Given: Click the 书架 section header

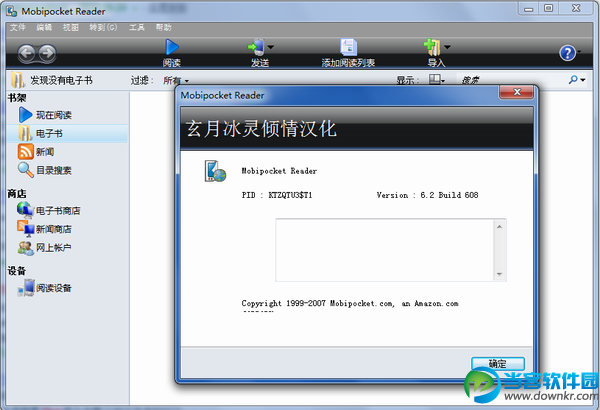Looking at the screenshot, I should click(x=17, y=98).
